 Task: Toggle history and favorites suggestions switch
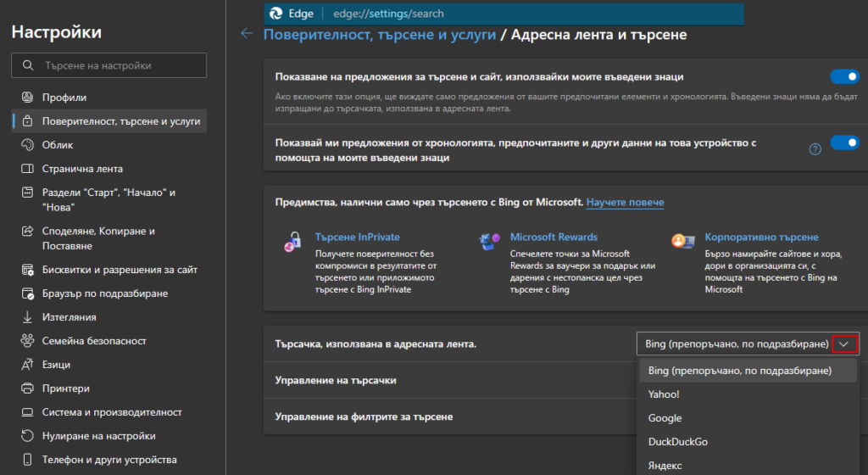[845, 142]
